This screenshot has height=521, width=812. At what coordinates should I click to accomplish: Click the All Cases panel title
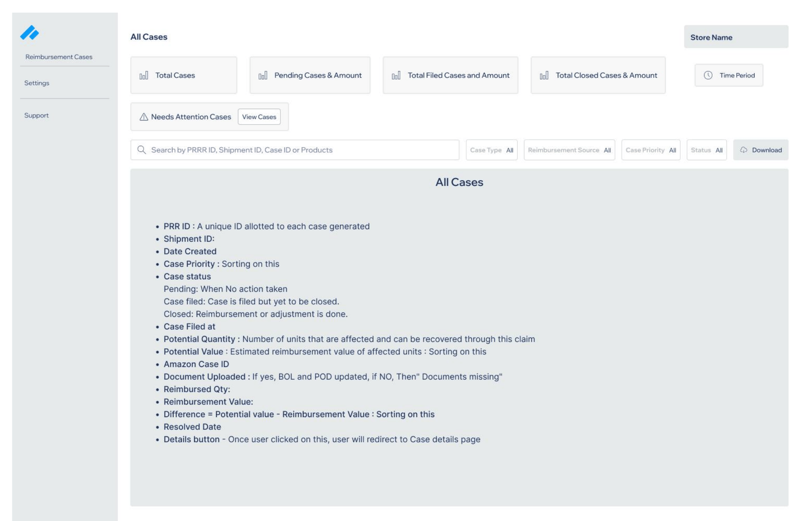pos(459,182)
